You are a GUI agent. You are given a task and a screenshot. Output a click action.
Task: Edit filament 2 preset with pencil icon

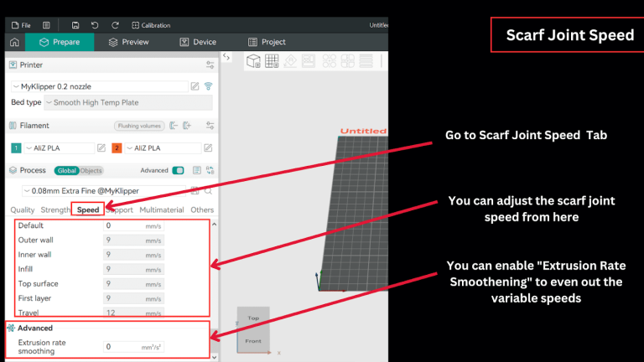(208, 147)
